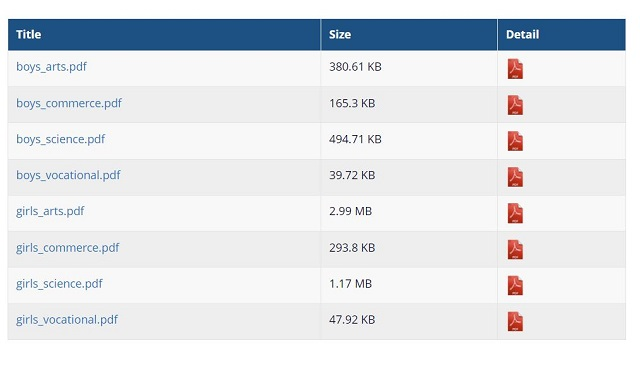Open the PDF icon for girls_science.pdf

pyautogui.click(x=515, y=285)
